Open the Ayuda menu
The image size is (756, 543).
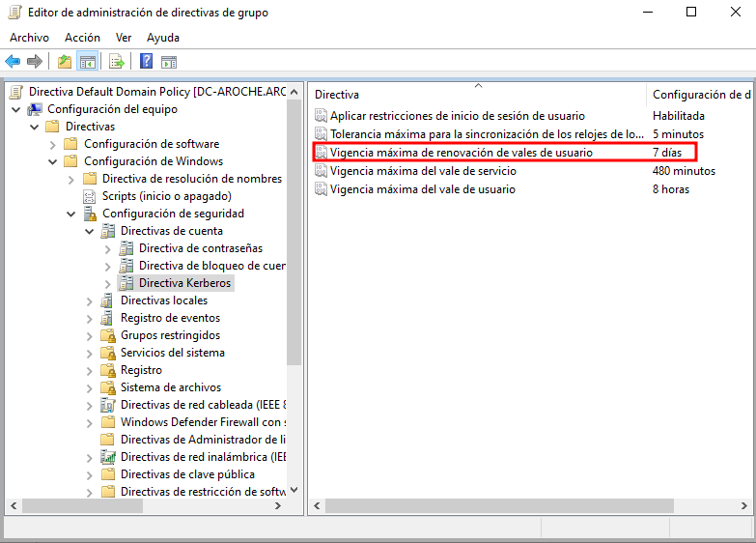[163, 38]
